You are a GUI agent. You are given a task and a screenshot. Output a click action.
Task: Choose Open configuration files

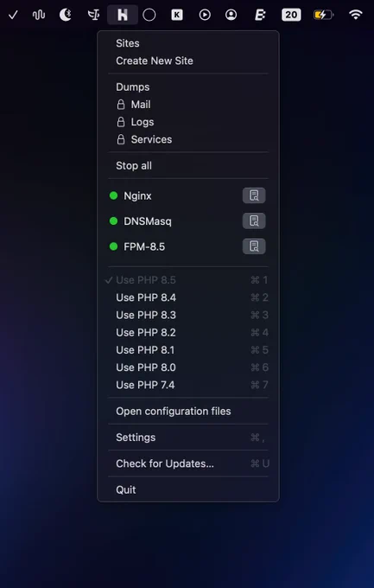[x=188, y=411]
